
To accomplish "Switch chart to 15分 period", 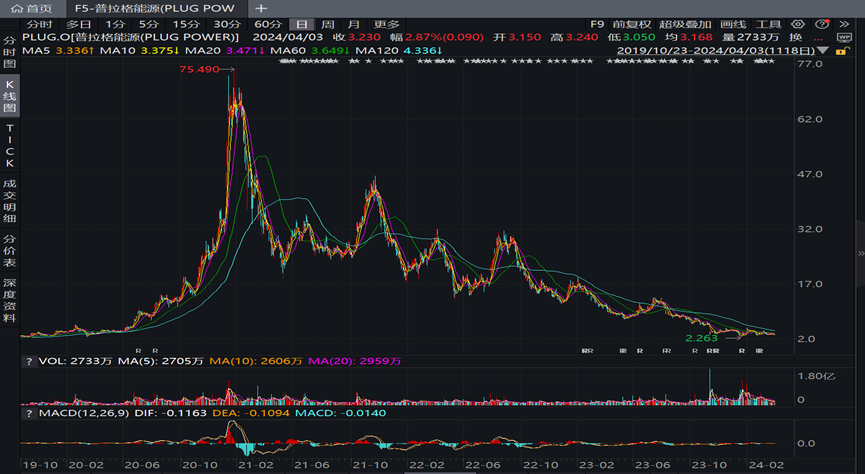I will click(x=186, y=24).
